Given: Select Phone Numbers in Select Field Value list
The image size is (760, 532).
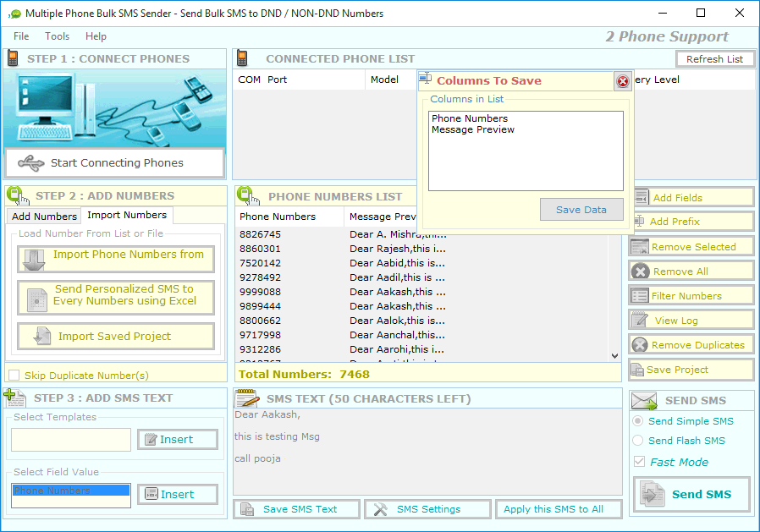Looking at the screenshot, I should click(x=71, y=491).
